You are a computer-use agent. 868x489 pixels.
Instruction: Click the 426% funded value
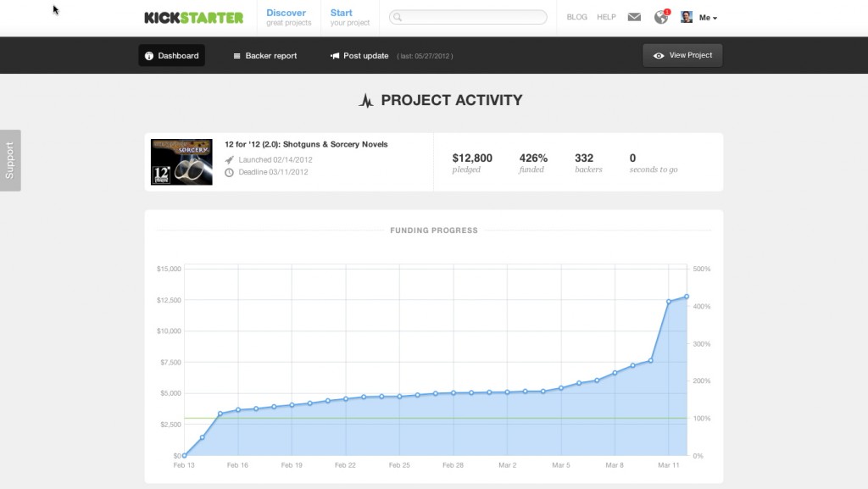(x=533, y=158)
